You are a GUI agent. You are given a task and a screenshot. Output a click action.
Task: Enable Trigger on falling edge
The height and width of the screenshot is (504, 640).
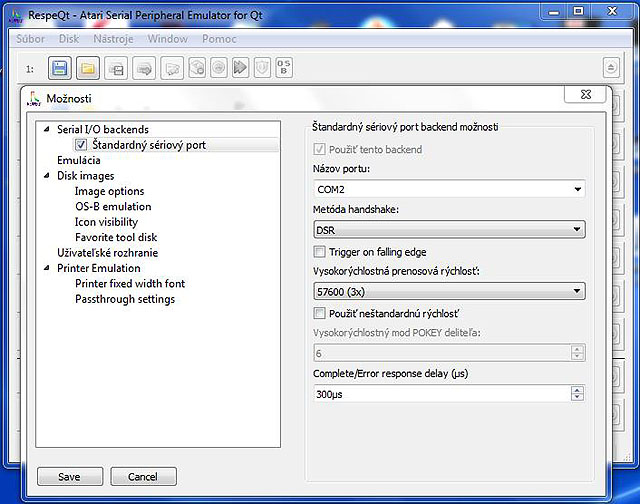pyautogui.click(x=319, y=252)
